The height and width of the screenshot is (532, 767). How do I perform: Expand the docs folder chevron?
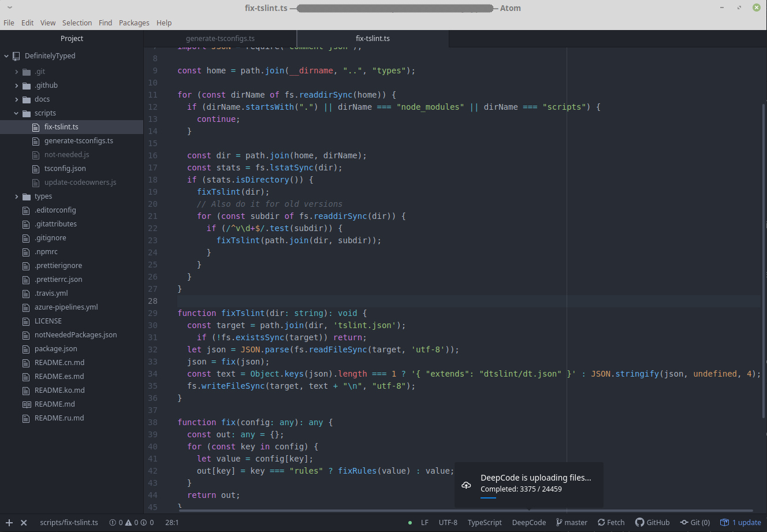[x=17, y=99]
